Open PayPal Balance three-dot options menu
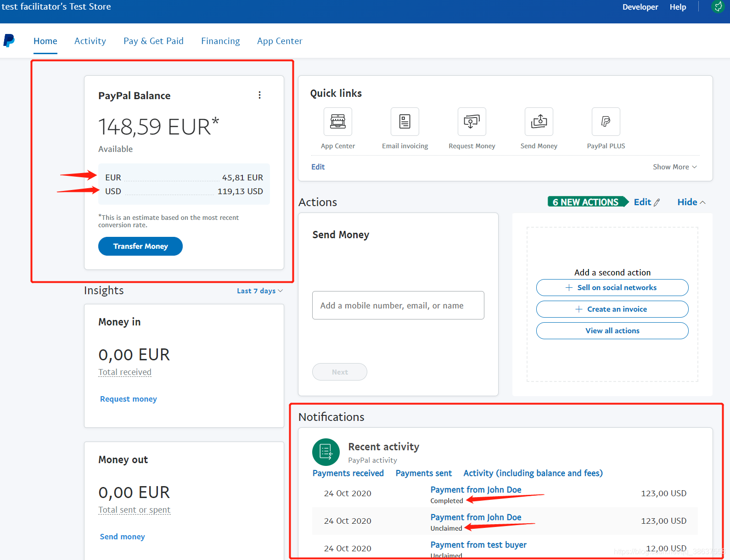Viewport: 730px width, 560px height. [260, 95]
